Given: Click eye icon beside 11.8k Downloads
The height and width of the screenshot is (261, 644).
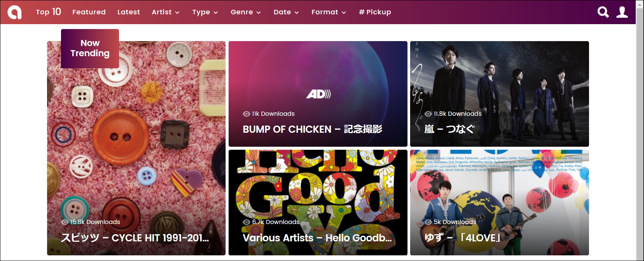Looking at the screenshot, I should click(x=428, y=114).
